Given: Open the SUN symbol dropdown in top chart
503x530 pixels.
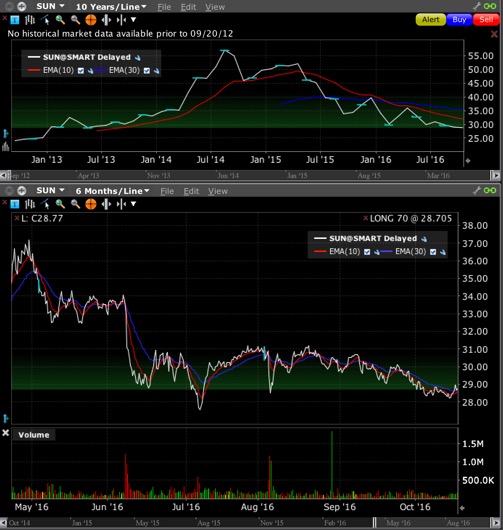Looking at the screenshot, I should (50, 6).
